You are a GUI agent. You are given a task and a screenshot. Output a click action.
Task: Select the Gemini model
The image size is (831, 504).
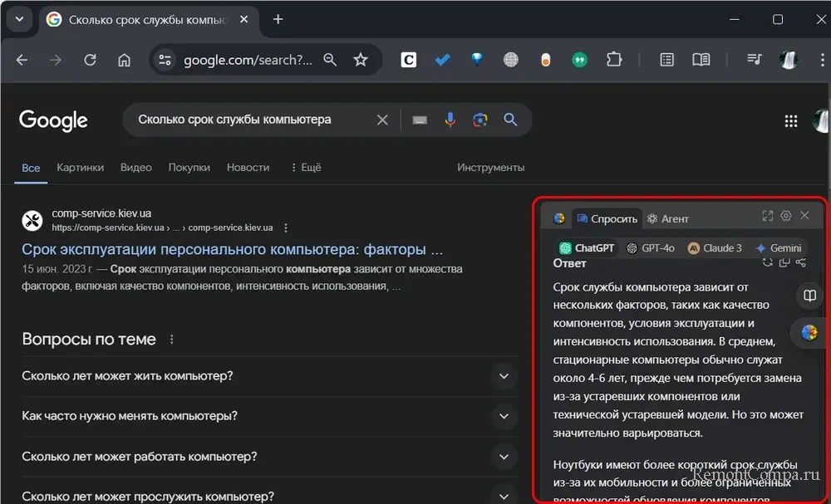coord(778,247)
